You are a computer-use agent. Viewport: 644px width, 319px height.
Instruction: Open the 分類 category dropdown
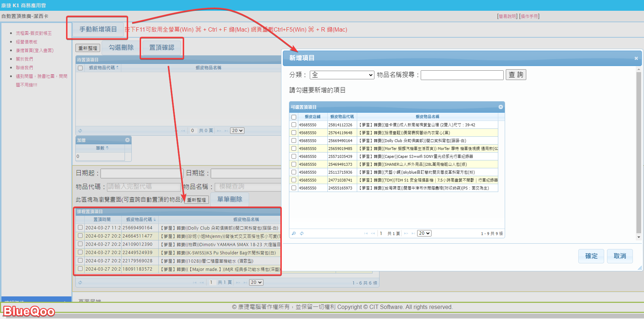tap(342, 75)
